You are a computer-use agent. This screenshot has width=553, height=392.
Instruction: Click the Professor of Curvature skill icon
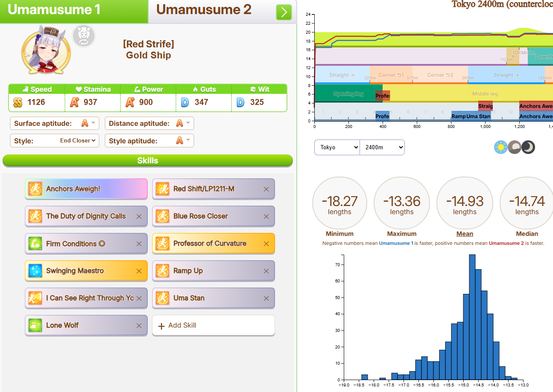[162, 244]
